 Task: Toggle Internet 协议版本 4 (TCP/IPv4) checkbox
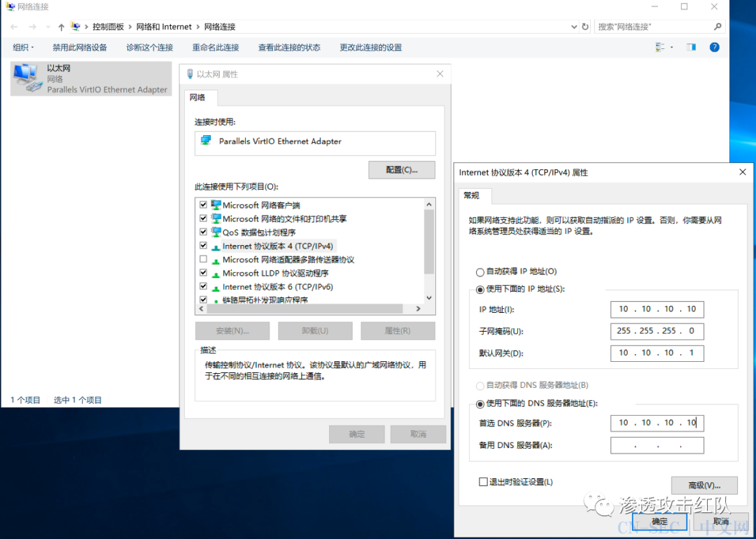click(203, 246)
